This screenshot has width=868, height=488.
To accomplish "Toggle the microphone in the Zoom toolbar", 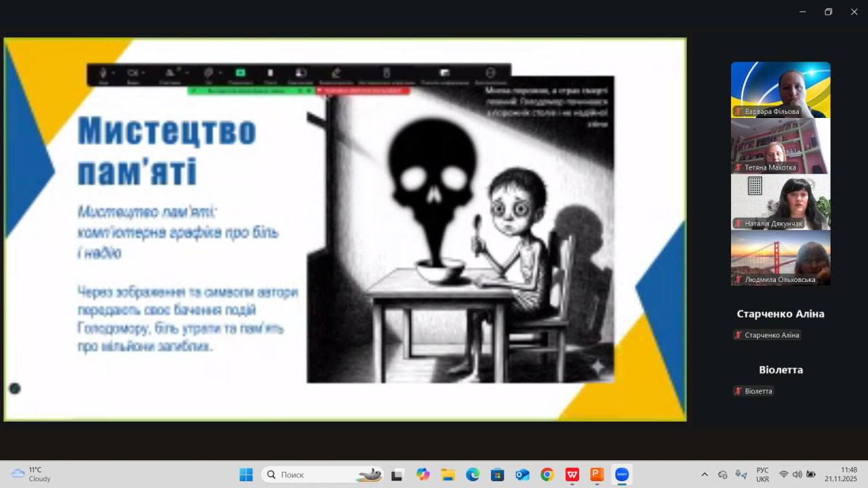I will [x=103, y=73].
